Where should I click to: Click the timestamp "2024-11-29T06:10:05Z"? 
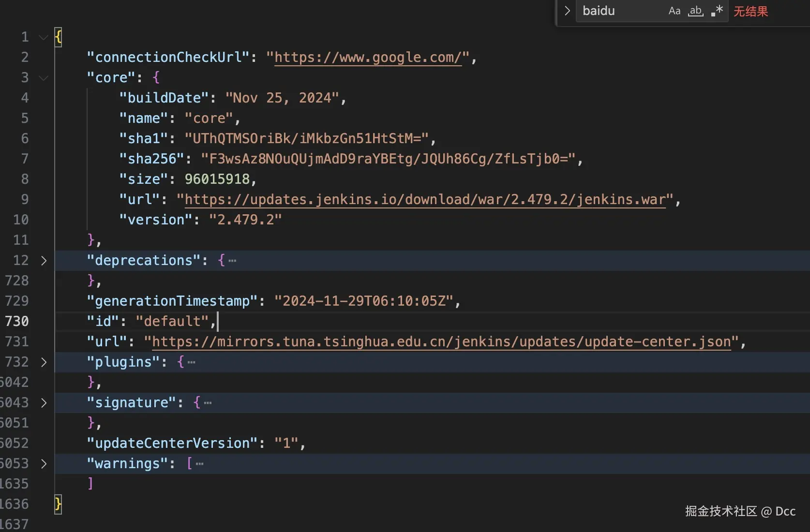364,301
